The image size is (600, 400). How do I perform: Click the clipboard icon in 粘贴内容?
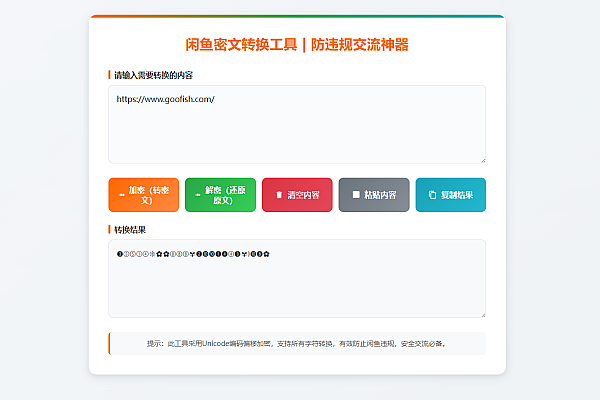pyautogui.click(x=356, y=195)
